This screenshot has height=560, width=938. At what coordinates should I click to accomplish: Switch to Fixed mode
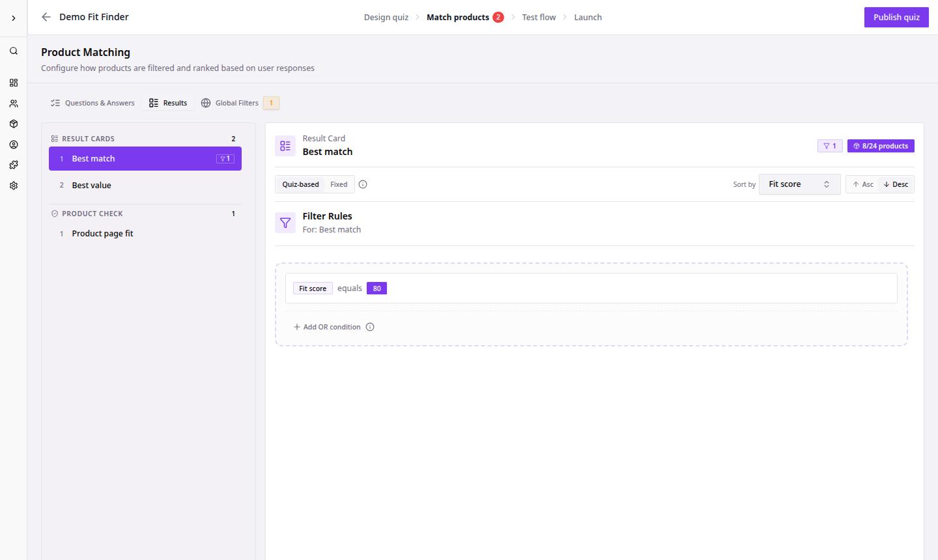coord(339,184)
